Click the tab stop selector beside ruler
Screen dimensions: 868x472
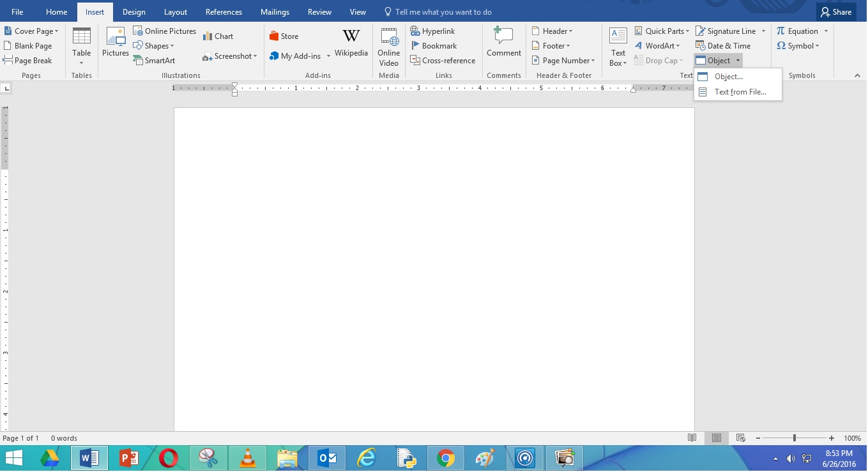pyautogui.click(x=6, y=88)
